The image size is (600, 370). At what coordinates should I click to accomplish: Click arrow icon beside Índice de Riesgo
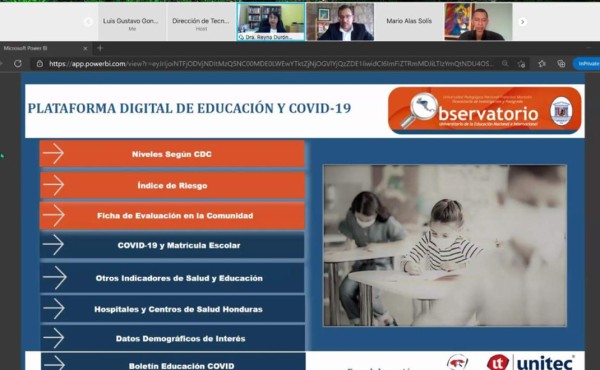53,185
